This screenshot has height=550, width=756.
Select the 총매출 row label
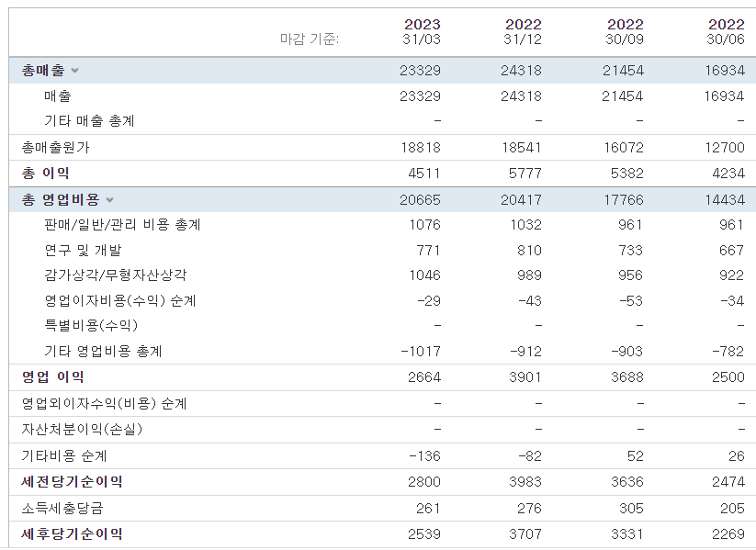point(43,71)
